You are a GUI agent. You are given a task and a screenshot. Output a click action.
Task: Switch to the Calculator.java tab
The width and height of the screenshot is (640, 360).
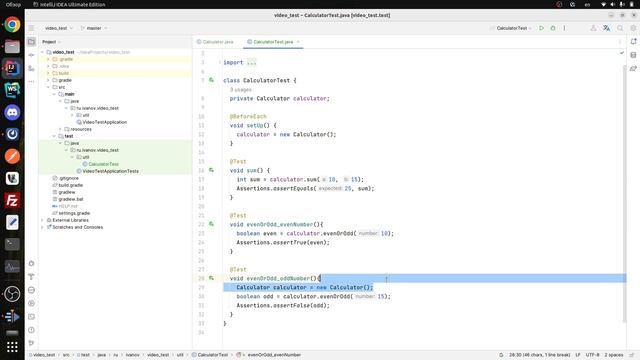[215, 42]
